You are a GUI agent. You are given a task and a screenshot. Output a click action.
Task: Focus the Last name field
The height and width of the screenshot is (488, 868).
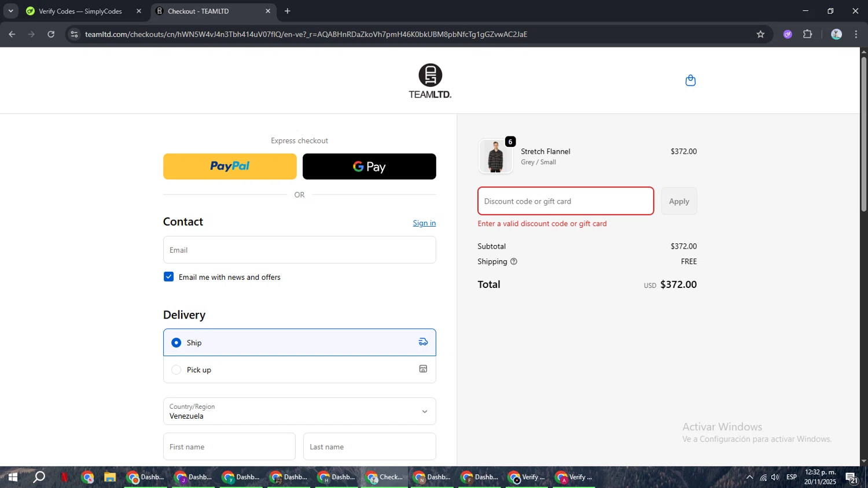tap(370, 446)
